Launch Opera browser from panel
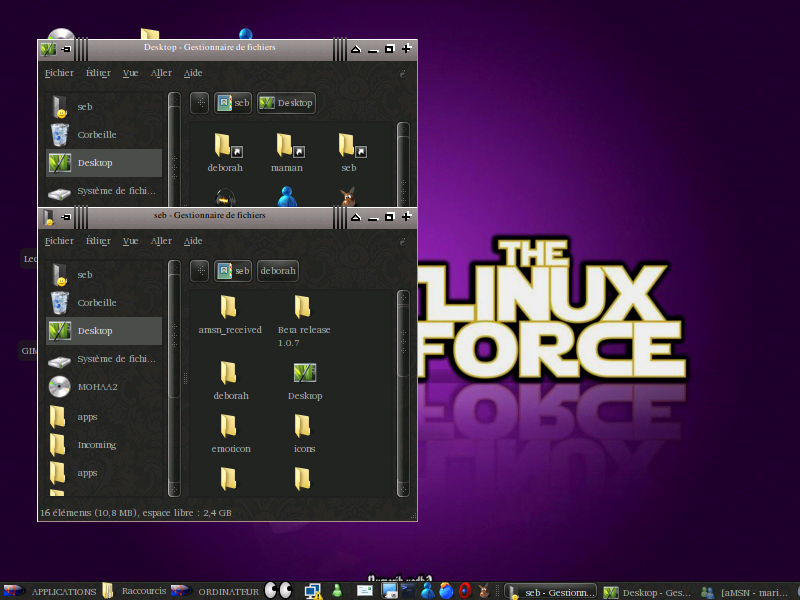 pos(465,591)
